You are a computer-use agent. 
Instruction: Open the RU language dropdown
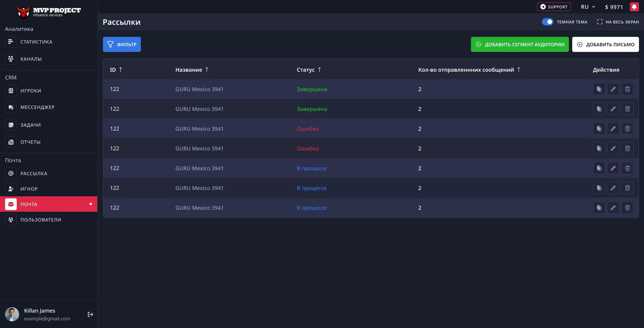[x=588, y=7]
